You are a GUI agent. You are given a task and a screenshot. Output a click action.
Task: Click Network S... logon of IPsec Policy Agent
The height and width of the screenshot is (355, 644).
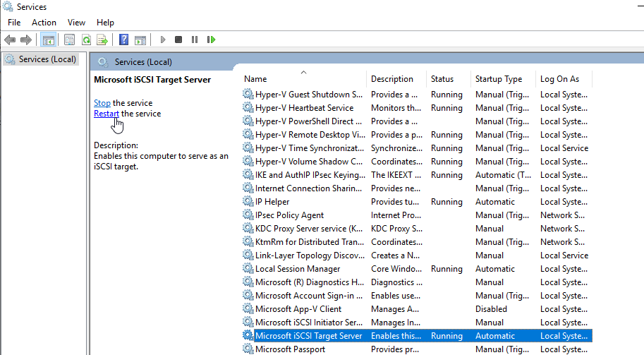563,215
